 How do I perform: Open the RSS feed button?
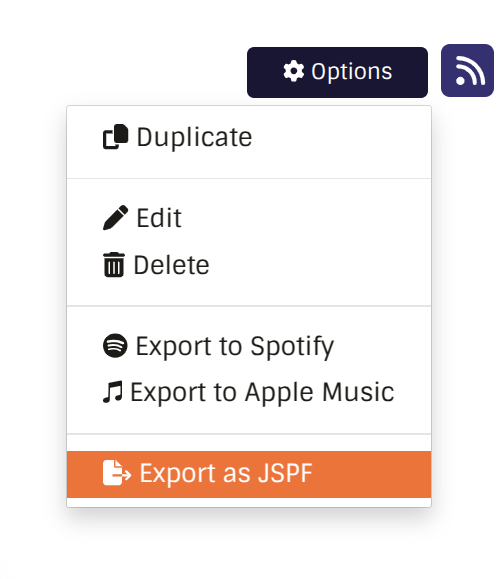coord(467,71)
